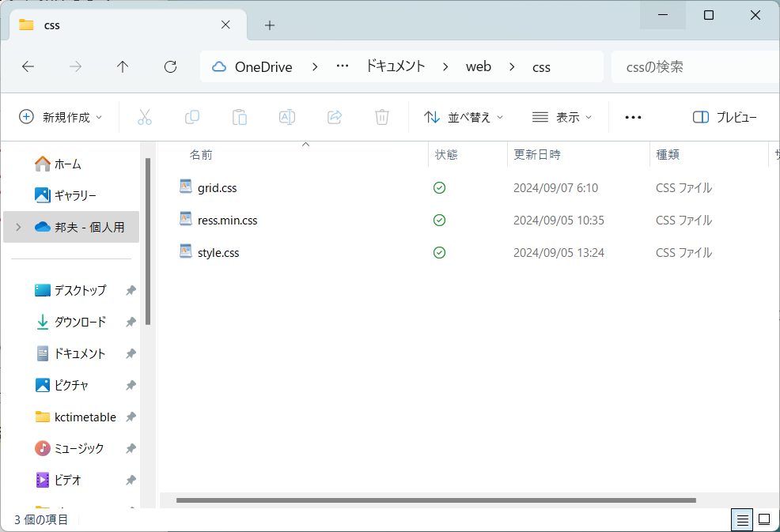Switch to large thumbnails view at bottom right
Viewport: 780px width, 532px height.
click(x=763, y=519)
